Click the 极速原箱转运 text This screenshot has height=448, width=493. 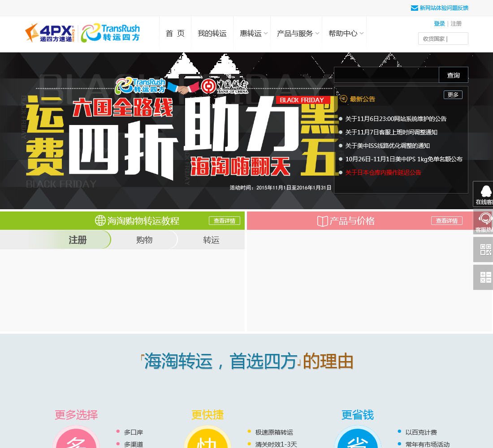(274, 432)
